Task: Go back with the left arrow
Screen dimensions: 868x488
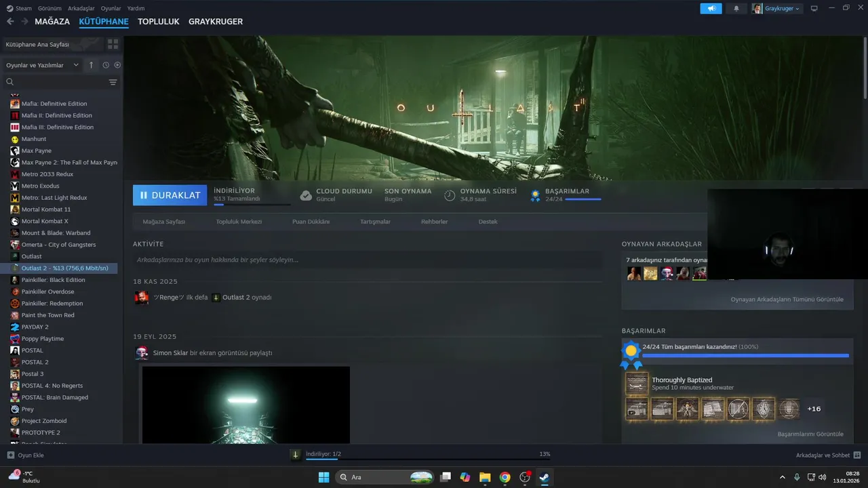Action: click(10, 22)
